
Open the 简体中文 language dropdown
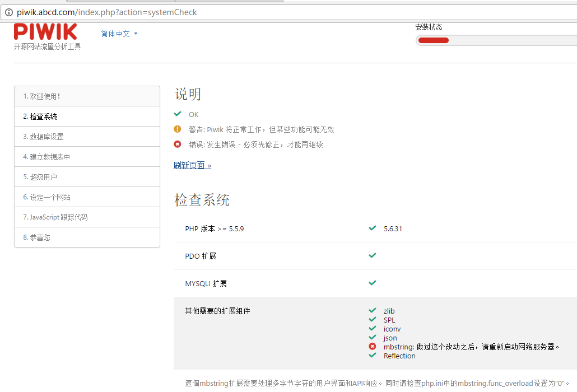(119, 34)
